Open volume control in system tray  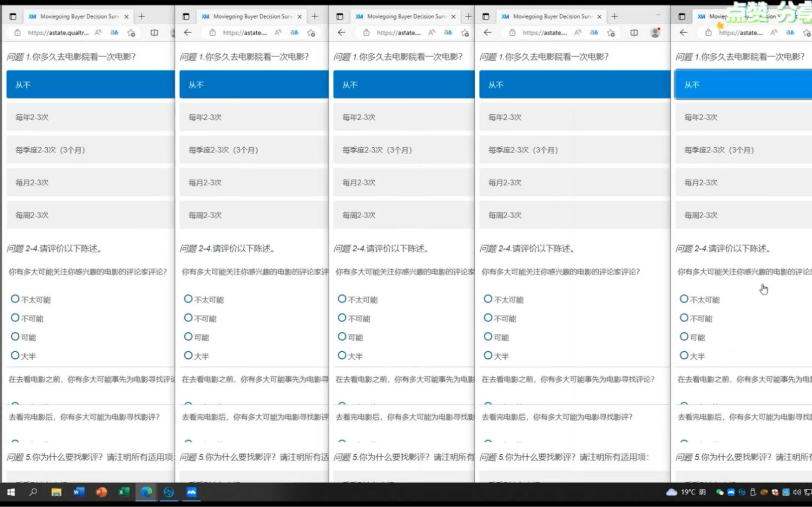[797, 492]
